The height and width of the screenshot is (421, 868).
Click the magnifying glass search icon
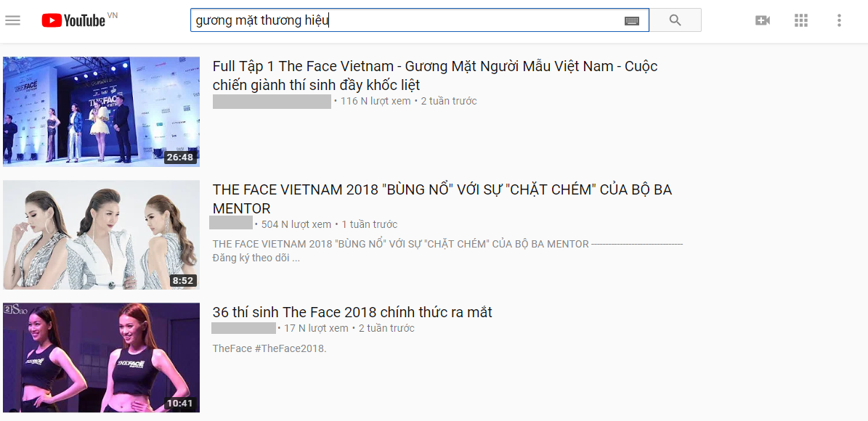tap(676, 20)
